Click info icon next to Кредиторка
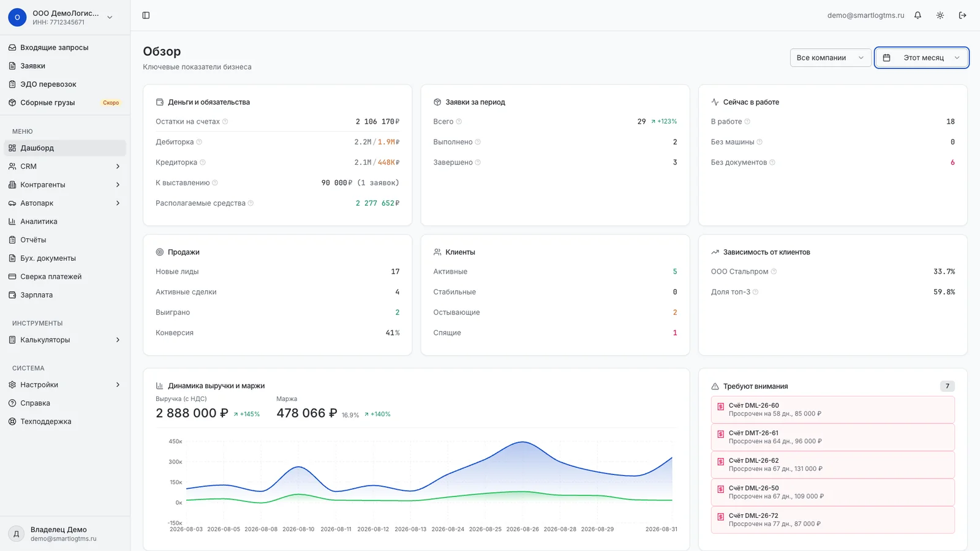The width and height of the screenshot is (980, 551). (x=203, y=162)
